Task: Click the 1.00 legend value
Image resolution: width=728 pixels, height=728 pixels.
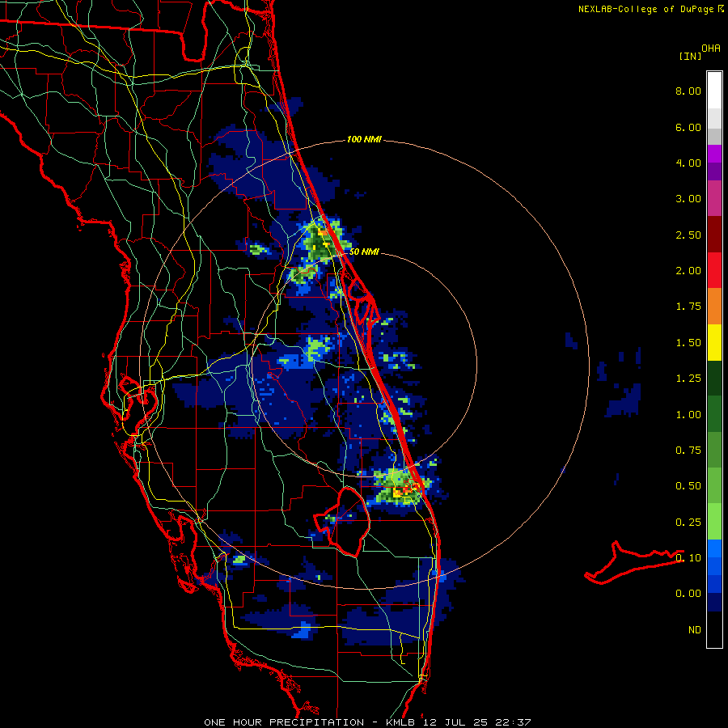Action: [x=688, y=415]
